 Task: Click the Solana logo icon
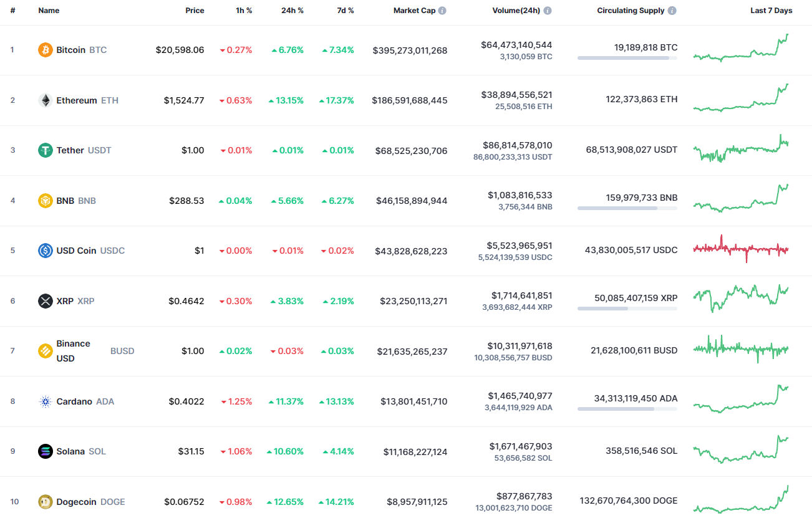[x=44, y=451]
